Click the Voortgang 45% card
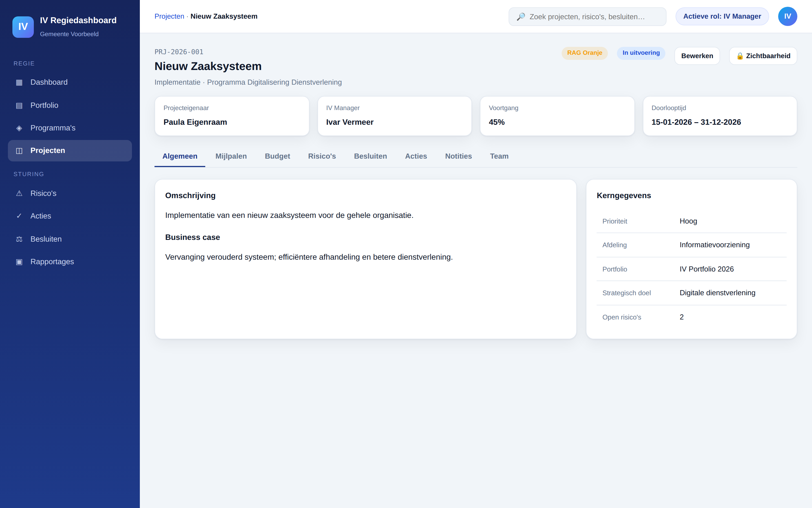Screen dimensions: 812x508 pyautogui.click(x=557, y=116)
